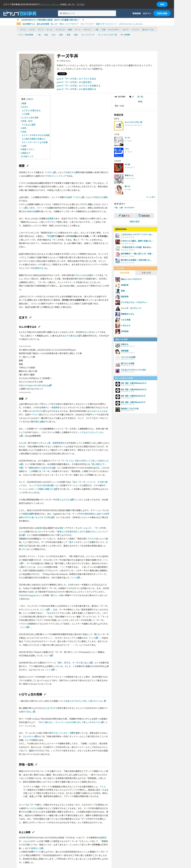Click the 長寿漫画 thumbnail icon
191x868 pixels.
[x=118, y=352]
